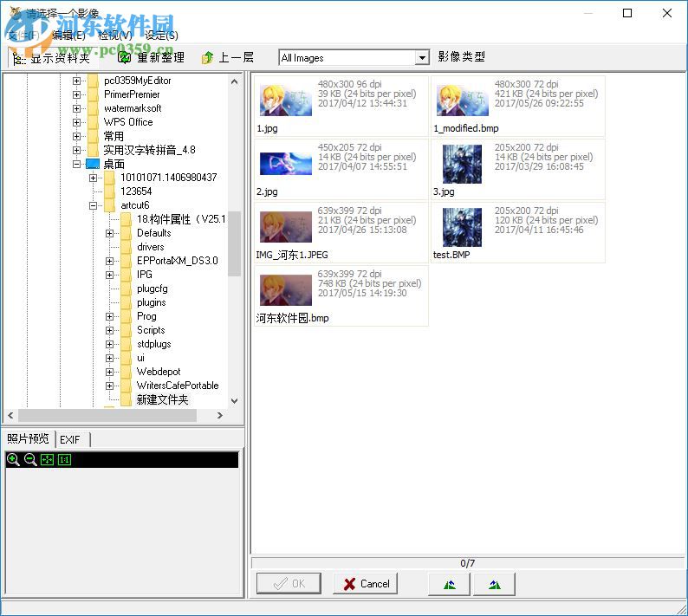688x616 pixels.
Task: Select the 河东软件园.bmp thumbnail
Action: tap(341, 295)
